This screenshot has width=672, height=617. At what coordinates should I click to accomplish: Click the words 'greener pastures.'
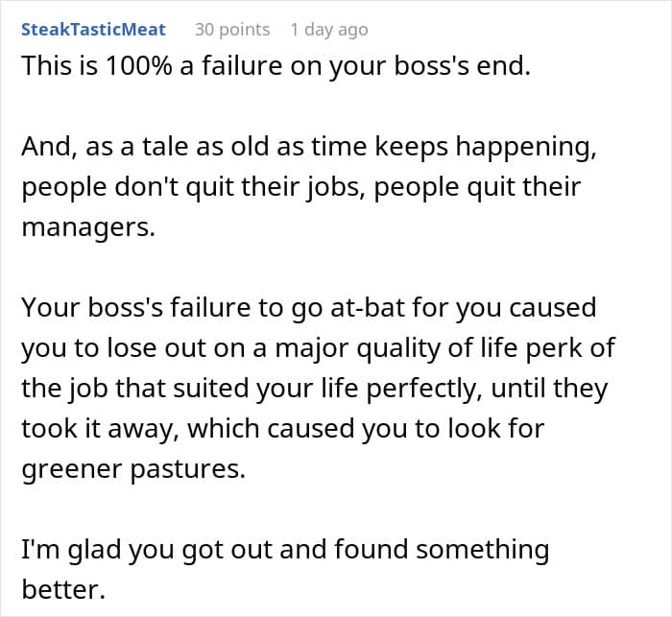(133, 469)
